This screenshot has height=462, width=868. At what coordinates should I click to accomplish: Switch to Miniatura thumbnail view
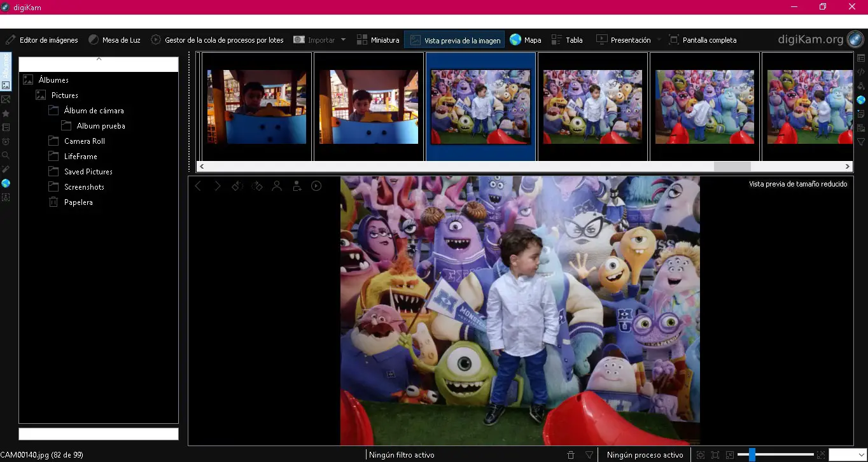click(x=378, y=39)
